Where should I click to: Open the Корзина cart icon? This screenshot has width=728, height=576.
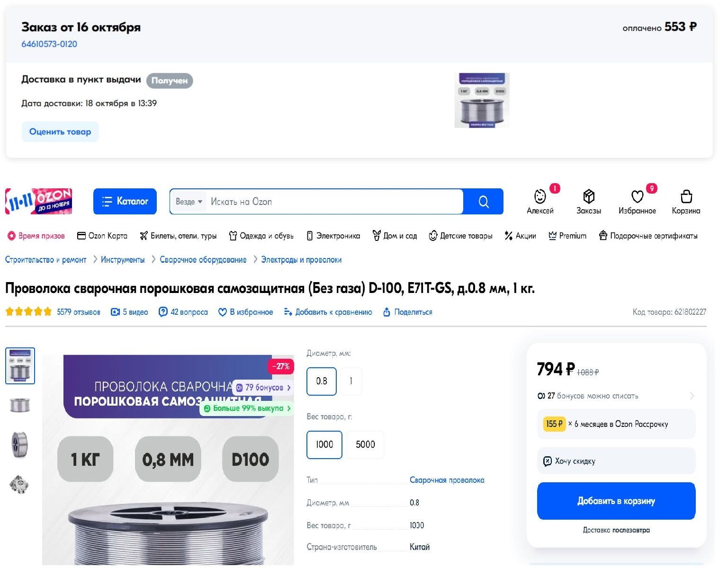pyautogui.click(x=686, y=201)
